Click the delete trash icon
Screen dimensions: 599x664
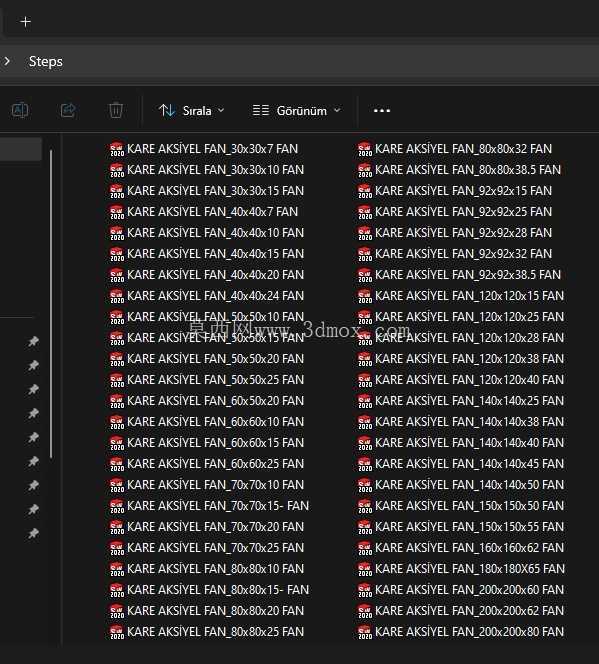[x=116, y=111]
